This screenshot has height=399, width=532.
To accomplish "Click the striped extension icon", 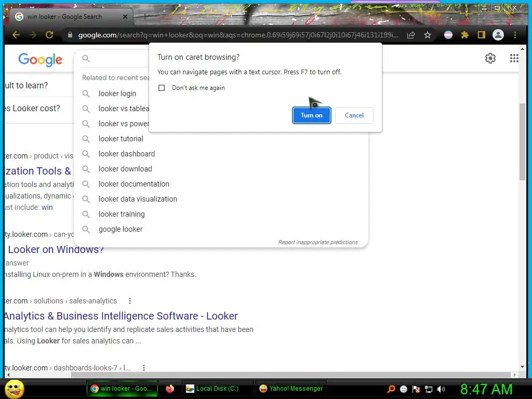I will pos(448,35).
